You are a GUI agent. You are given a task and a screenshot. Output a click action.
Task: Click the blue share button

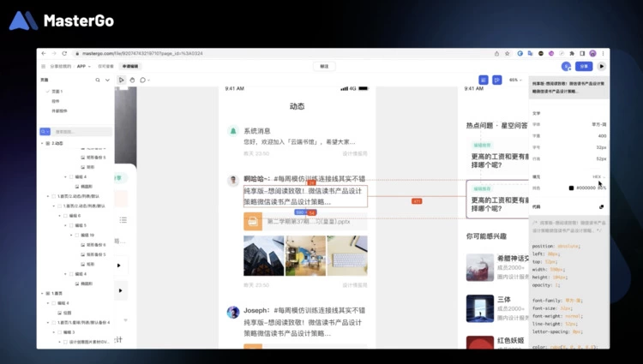585,66
